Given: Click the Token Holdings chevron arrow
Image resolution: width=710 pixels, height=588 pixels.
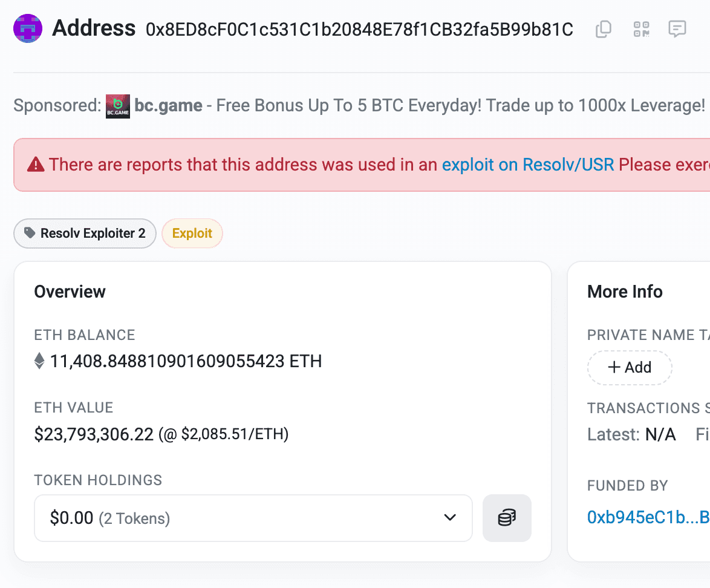Looking at the screenshot, I should tap(449, 518).
